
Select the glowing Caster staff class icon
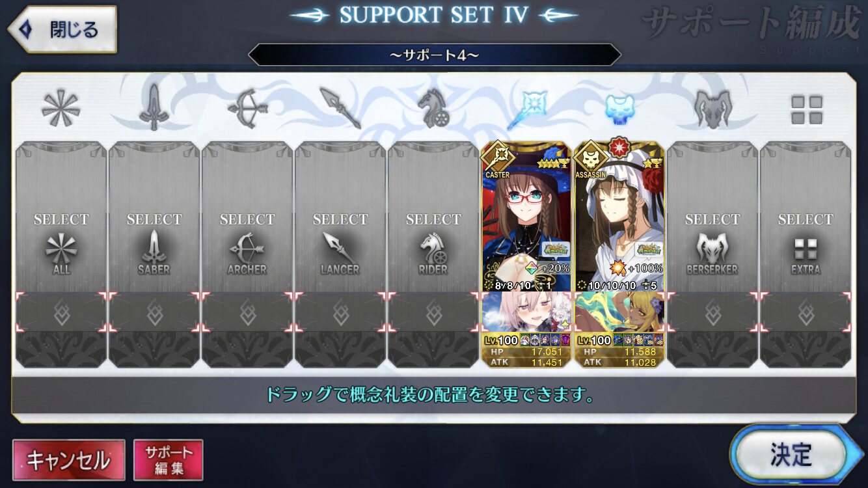tap(526, 108)
